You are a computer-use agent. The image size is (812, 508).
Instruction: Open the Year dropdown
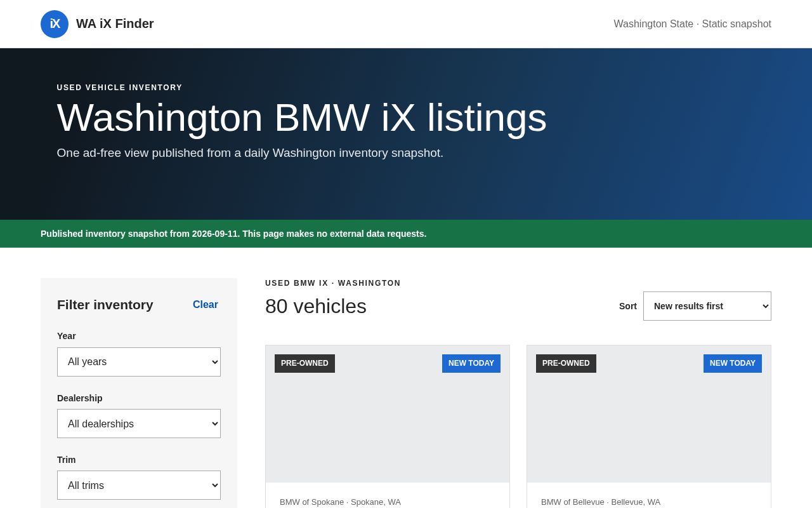click(139, 362)
